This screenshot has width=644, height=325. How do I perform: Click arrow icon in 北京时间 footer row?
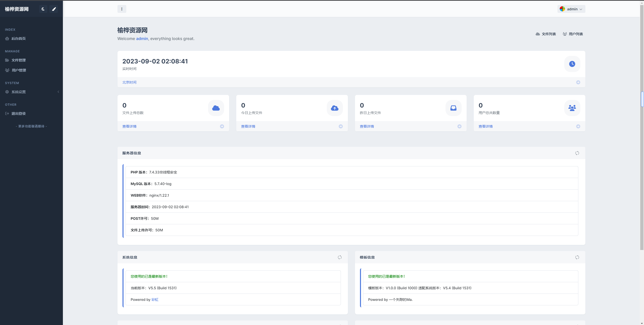(x=578, y=82)
